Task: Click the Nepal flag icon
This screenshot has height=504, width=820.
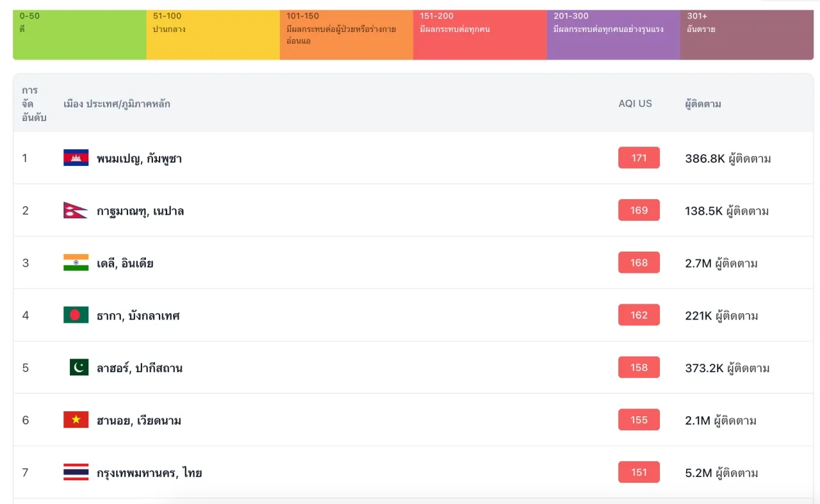Action: pyautogui.click(x=75, y=211)
